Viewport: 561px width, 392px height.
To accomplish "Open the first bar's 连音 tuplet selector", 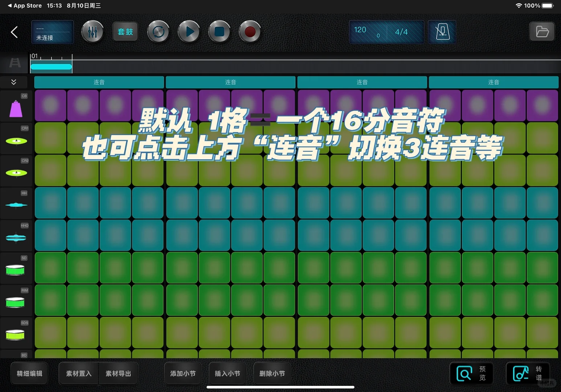I will (x=99, y=82).
